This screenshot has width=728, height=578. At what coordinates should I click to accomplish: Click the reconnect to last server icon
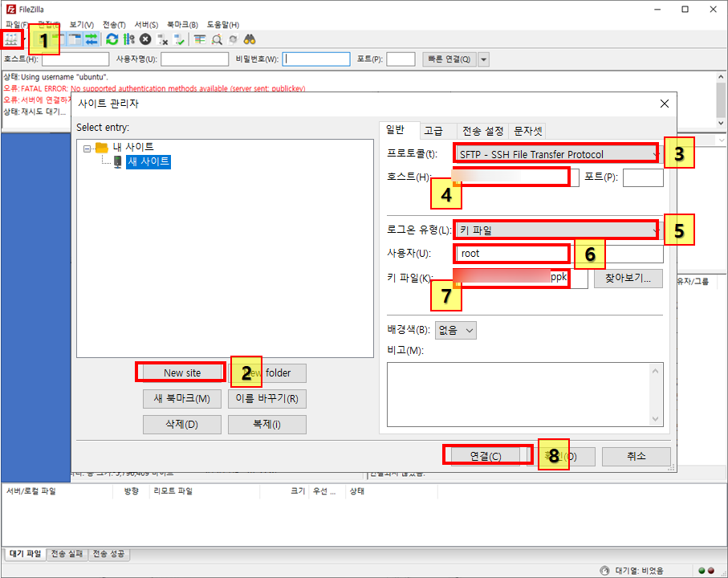[179, 39]
